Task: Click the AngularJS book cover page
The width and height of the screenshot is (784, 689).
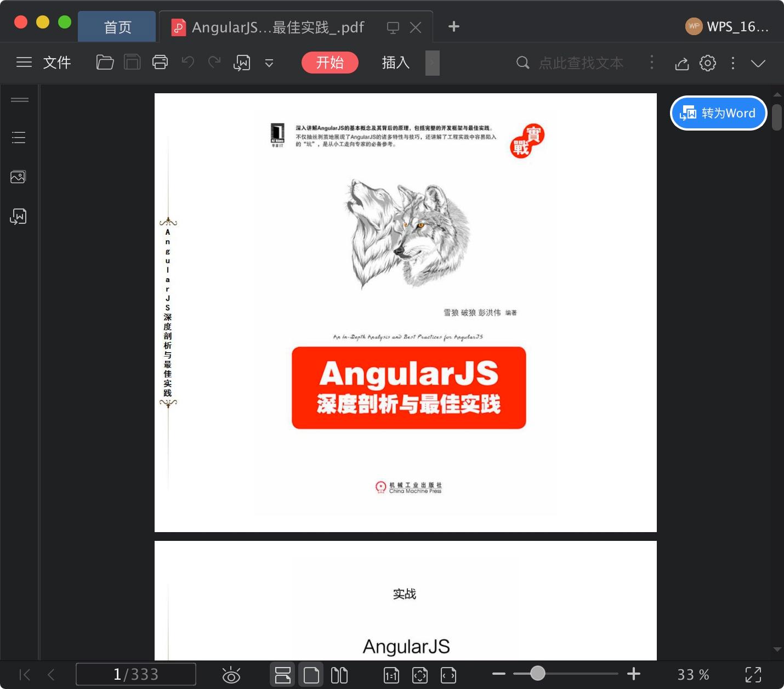Action: click(x=406, y=313)
